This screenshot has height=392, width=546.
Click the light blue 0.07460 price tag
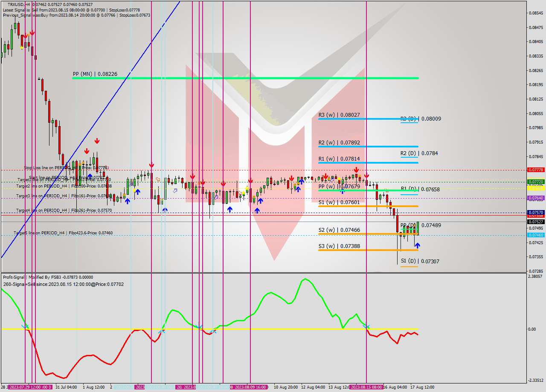[x=536, y=235]
